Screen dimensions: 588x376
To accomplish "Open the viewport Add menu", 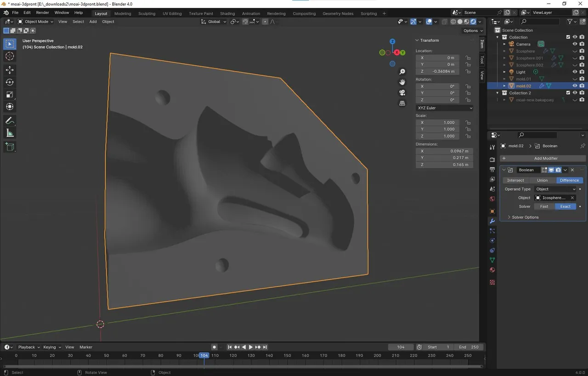I will [93, 22].
